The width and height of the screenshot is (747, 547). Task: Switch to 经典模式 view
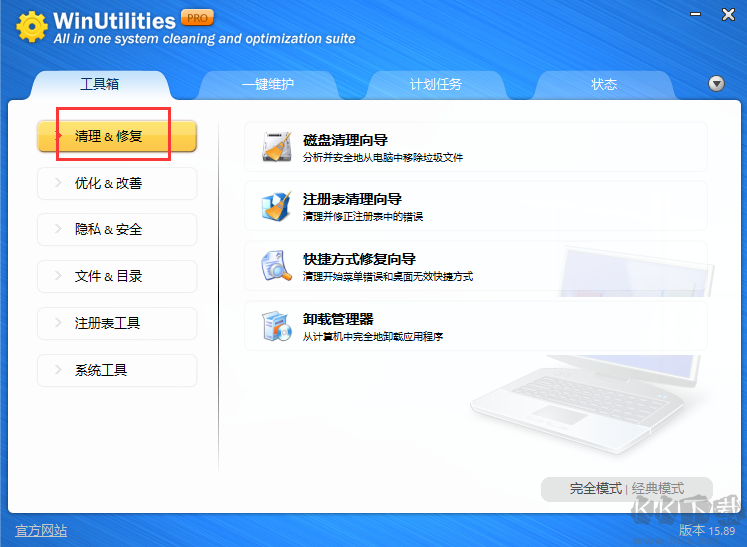(657, 489)
